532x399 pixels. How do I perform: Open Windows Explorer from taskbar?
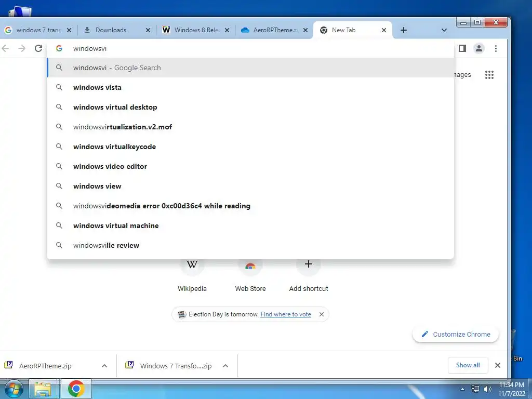tap(43, 389)
